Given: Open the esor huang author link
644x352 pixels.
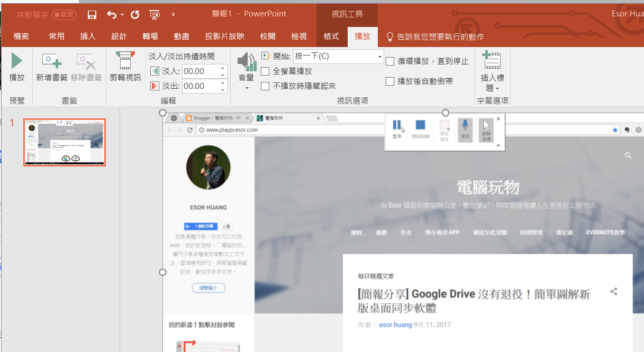Looking at the screenshot, I should coord(395,325).
